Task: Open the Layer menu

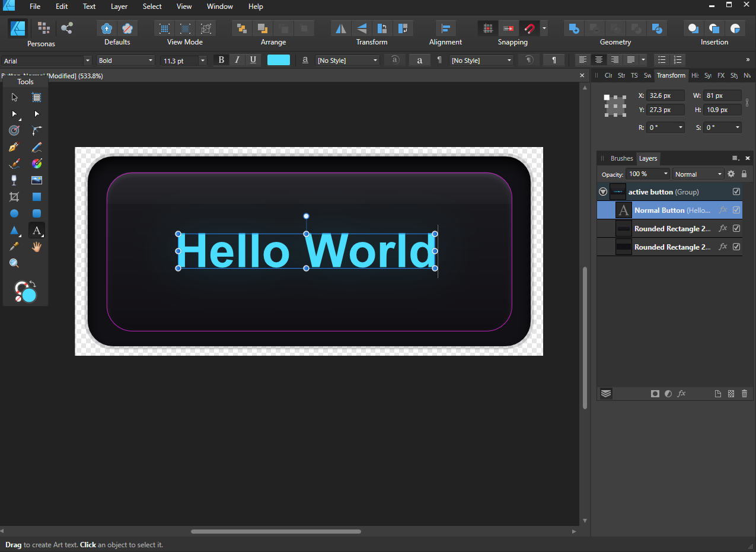Action: (119, 7)
